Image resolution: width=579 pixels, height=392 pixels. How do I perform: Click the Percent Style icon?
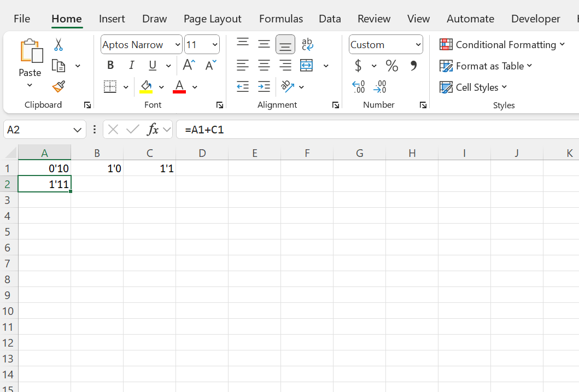pyautogui.click(x=391, y=65)
